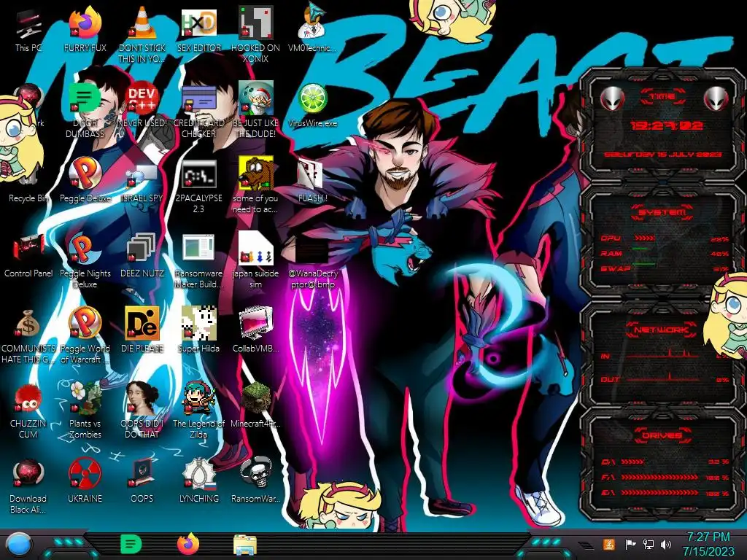Click the F:\ drive usage bar

(659, 477)
